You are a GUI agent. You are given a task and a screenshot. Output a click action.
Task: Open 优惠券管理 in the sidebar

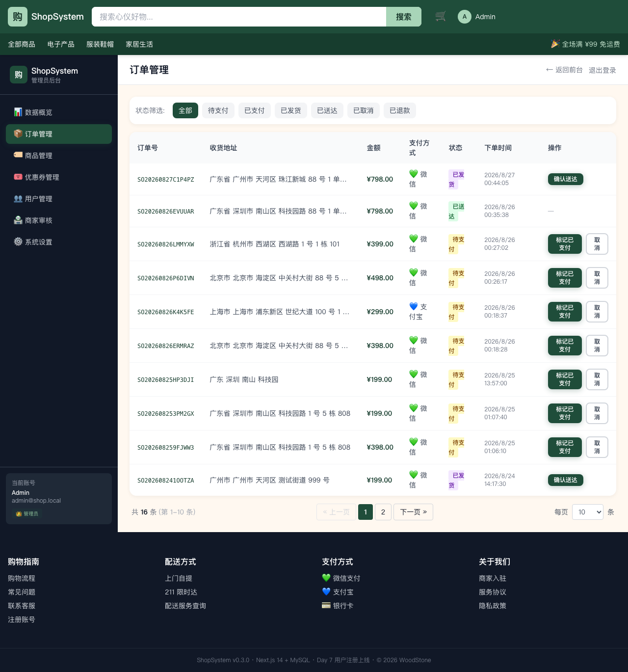pos(59,177)
